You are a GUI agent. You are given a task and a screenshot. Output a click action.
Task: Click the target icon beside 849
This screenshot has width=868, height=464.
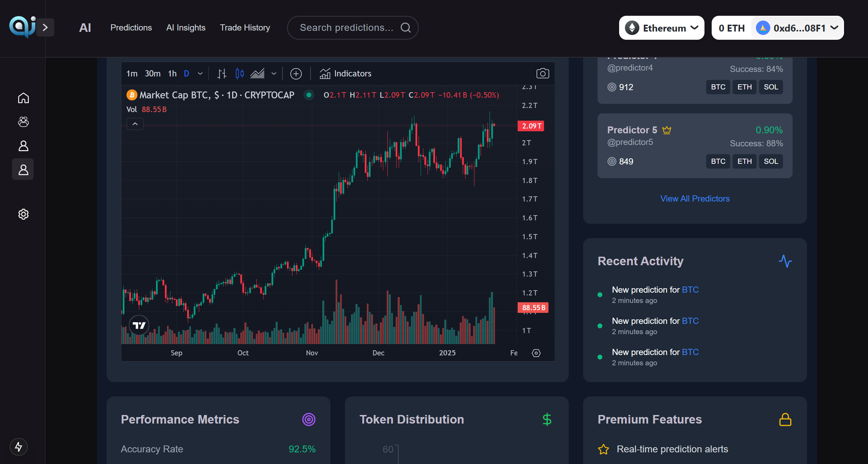pos(612,161)
